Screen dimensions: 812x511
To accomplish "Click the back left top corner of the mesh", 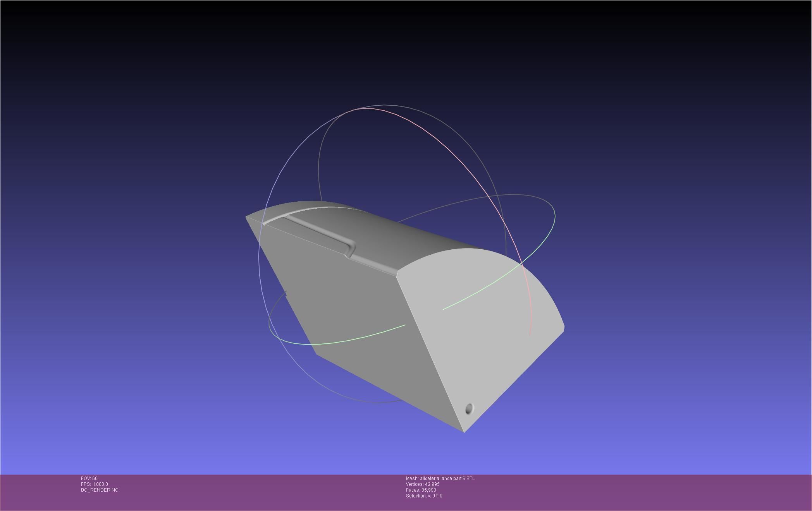I will click(x=247, y=217).
